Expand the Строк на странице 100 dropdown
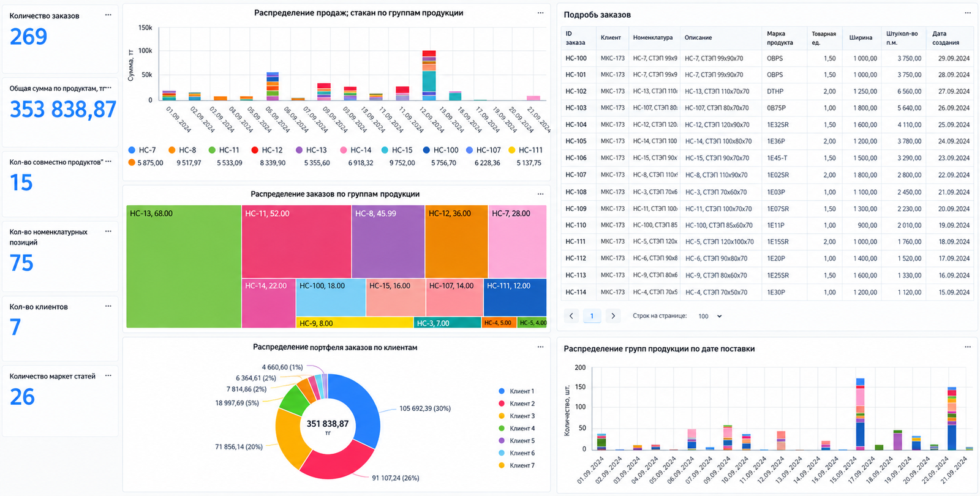 click(x=710, y=316)
